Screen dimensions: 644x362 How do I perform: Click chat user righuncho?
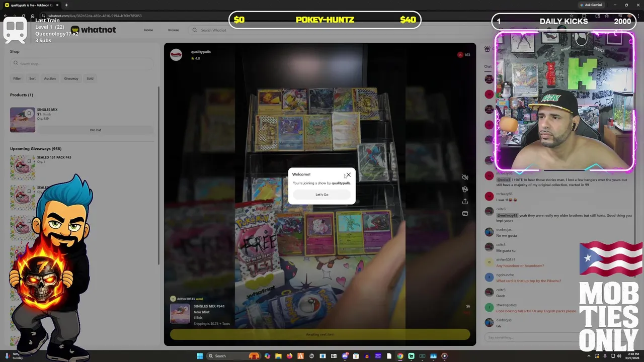coord(504,275)
